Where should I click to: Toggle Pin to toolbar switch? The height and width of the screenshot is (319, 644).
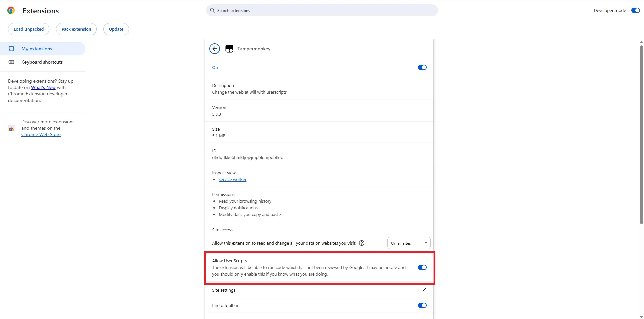click(x=422, y=305)
